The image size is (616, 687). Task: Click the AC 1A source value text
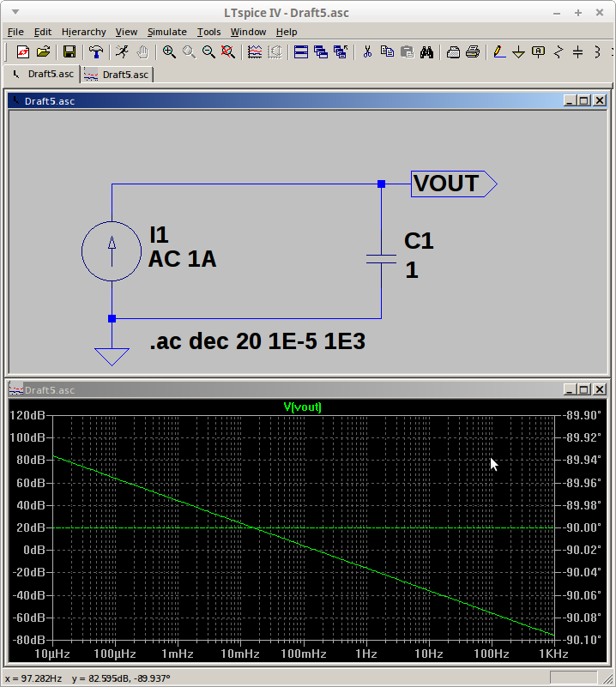[x=182, y=259]
